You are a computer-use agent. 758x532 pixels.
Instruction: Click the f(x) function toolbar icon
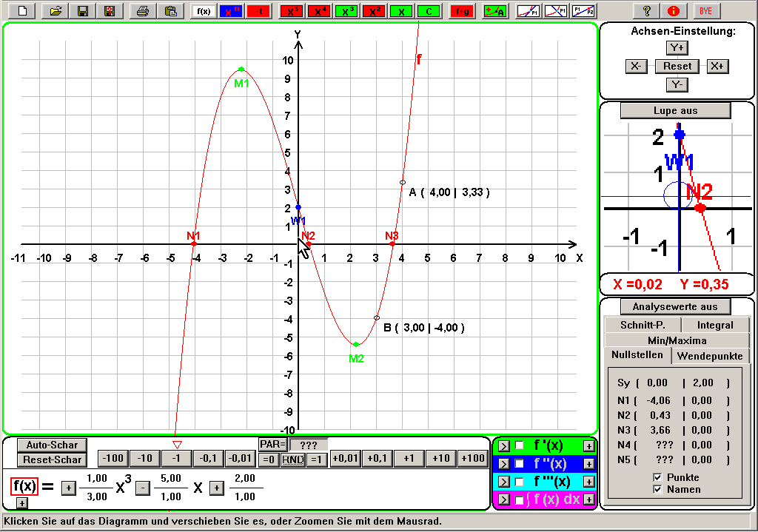[x=202, y=11]
